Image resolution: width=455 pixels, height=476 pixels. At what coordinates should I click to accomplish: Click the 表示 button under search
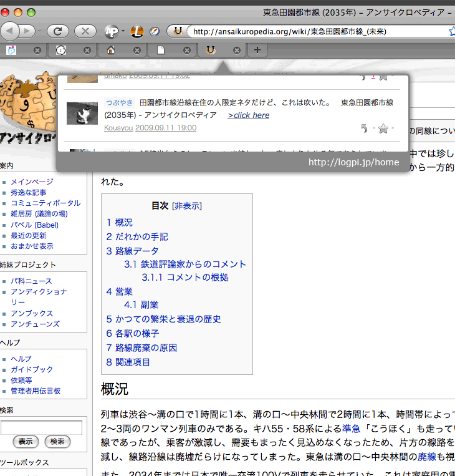pyautogui.click(x=26, y=442)
